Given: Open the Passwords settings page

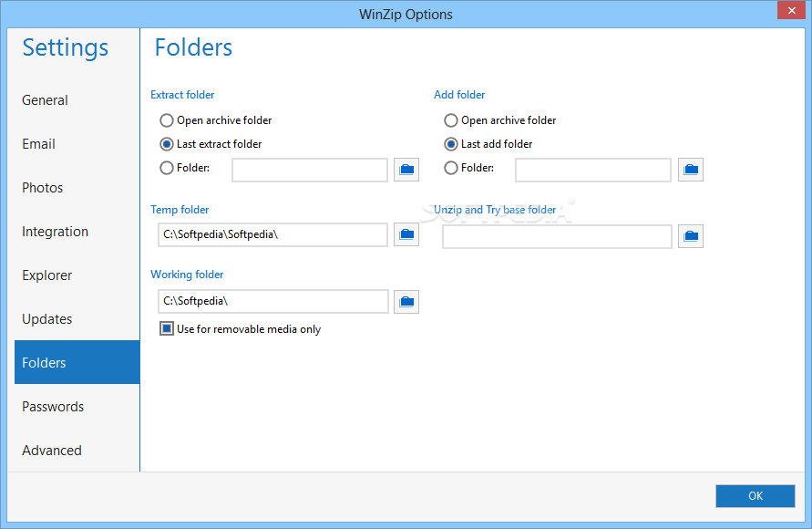Looking at the screenshot, I should [x=77, y=407].
